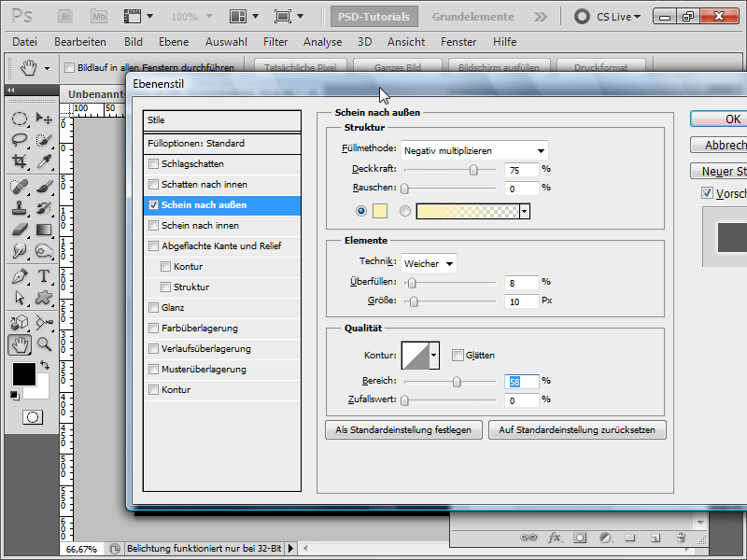Click the Deckkraft slider handle
Image resolution: width=747 pixels, height=560 pixels.
(x=473, y=170)
